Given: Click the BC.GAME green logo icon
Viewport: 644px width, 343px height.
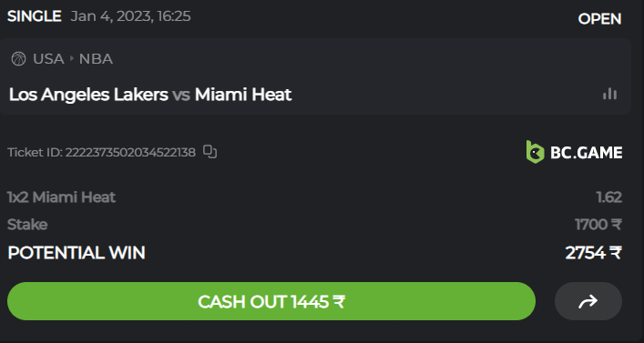Looking at the screenshot, I should click(x=536, y=152).
